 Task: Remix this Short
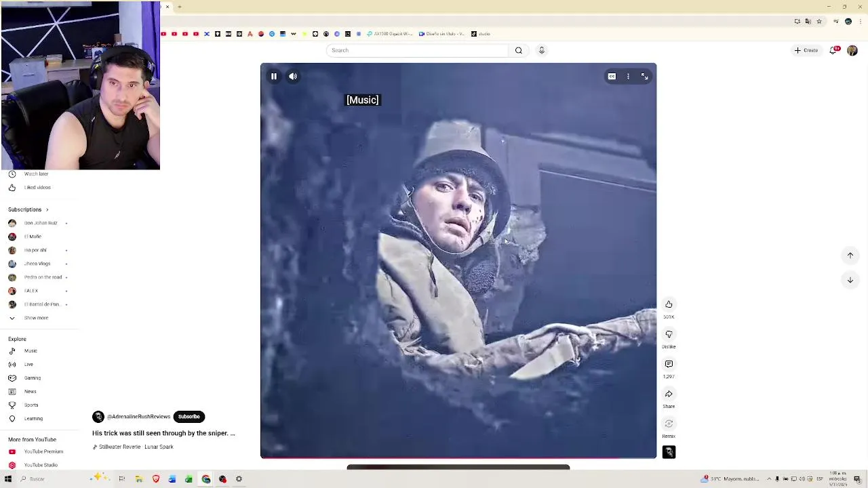tap(669, 424)
